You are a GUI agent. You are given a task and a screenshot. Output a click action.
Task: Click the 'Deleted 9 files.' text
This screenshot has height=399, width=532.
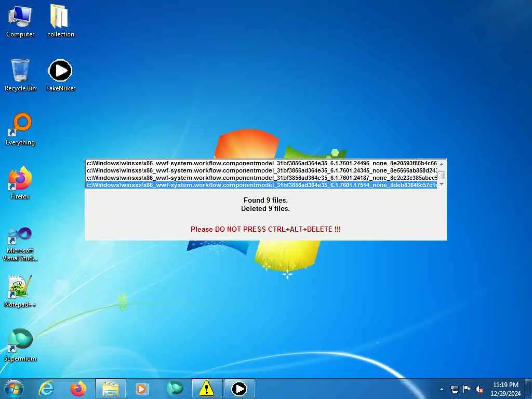(265, 209)
